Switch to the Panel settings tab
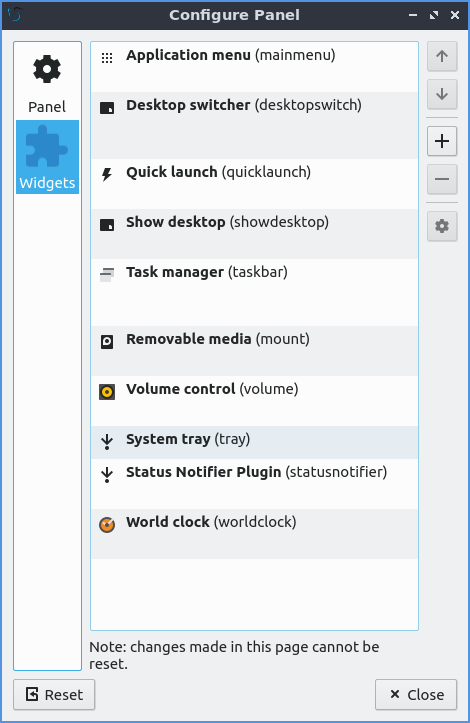The image size is (470, 723). 47,82
